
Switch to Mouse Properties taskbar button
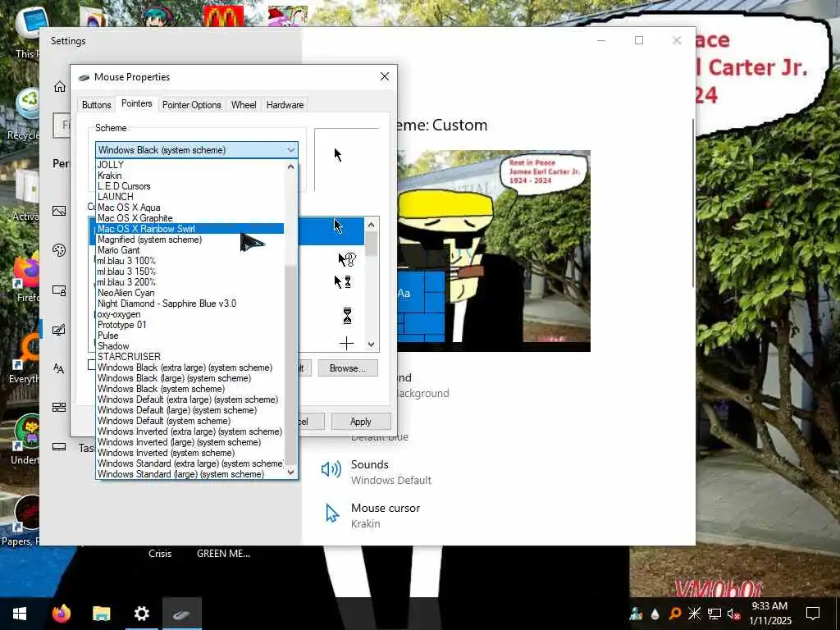tap(182, 614)
